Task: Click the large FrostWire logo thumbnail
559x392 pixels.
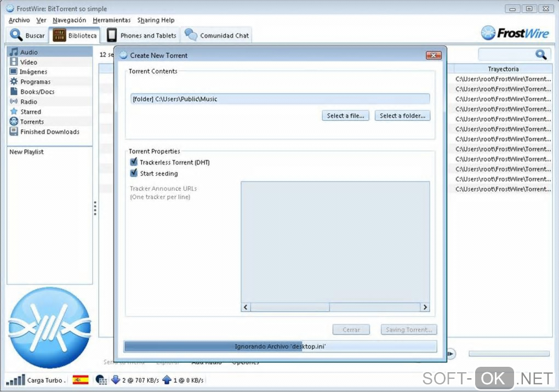Action: (x=49, y=328)
